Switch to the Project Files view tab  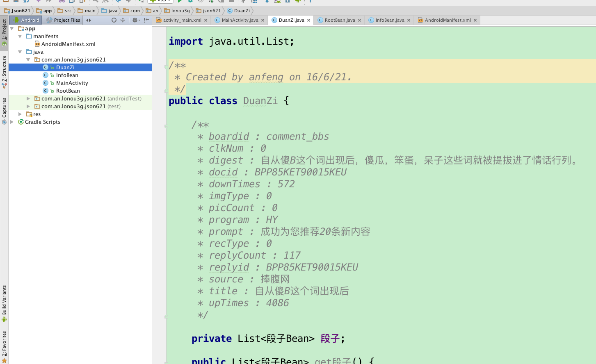(x=63, y=20)
